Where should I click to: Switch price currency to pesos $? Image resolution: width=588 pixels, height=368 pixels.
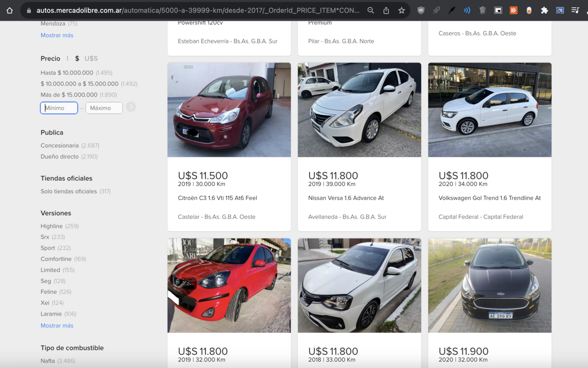(x=77, y=58)
